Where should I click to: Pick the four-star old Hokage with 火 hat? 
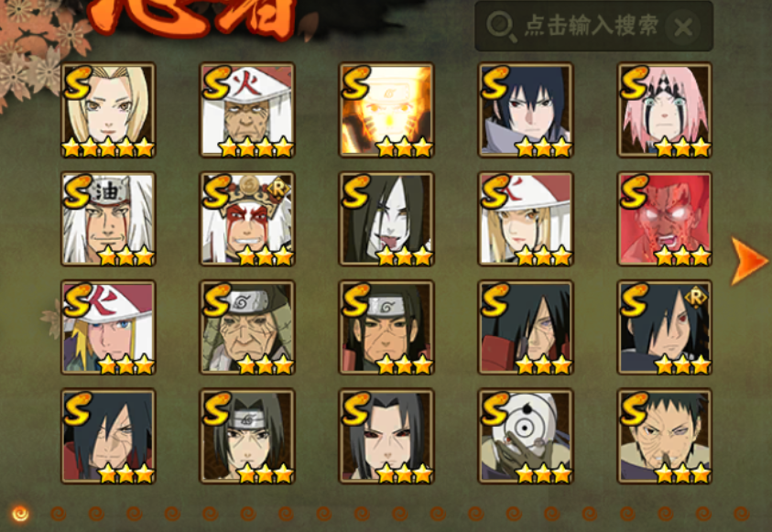click(x=247, y=110)
